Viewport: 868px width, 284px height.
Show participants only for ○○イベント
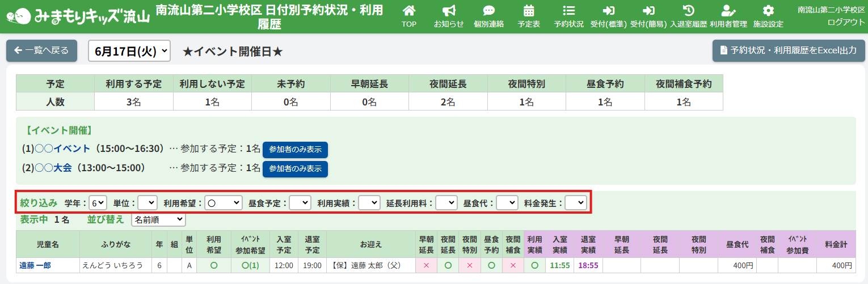[x=295, y=150]
